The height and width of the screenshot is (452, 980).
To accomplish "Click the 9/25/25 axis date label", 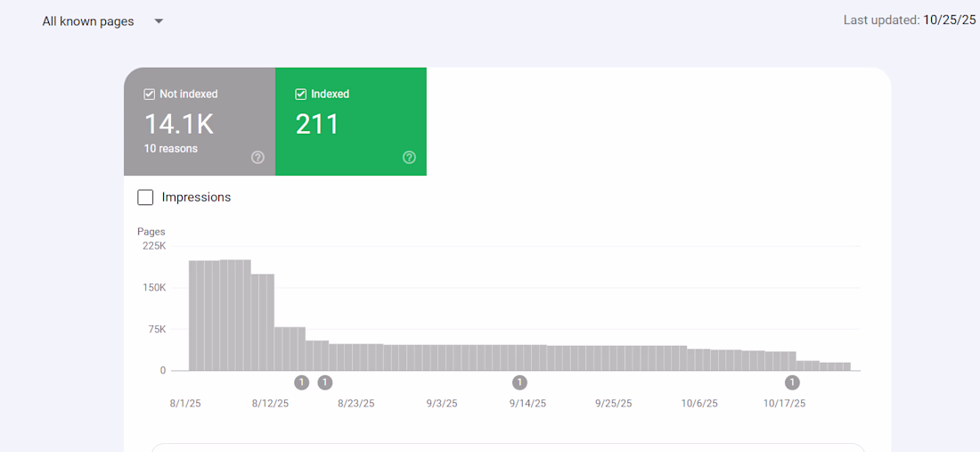I will click(x=614, y=403).
